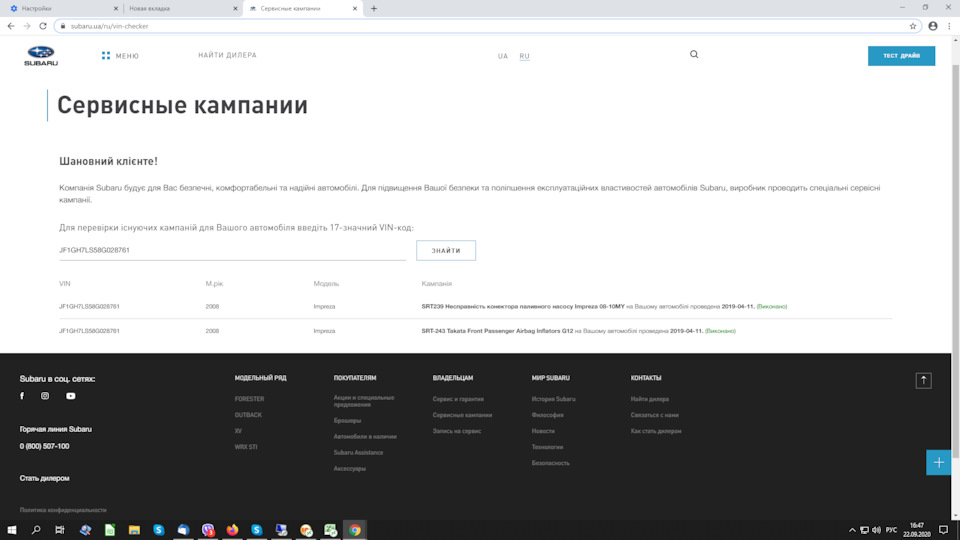Reload the current page
Image resolution: width=960 pixels, height=540 pixels.
(x=43, y=26)
